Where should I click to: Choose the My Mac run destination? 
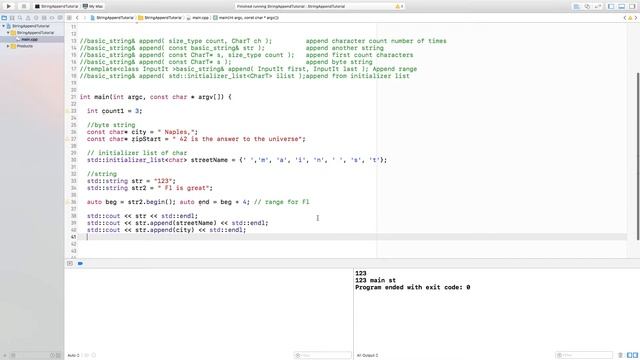click(x=93, y=7)
